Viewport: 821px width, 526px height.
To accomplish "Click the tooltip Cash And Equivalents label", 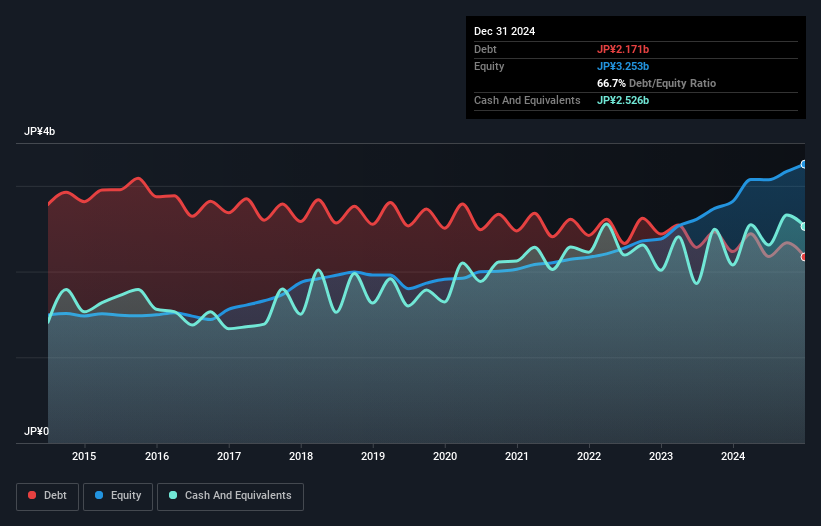I will [x=527, y=100].
